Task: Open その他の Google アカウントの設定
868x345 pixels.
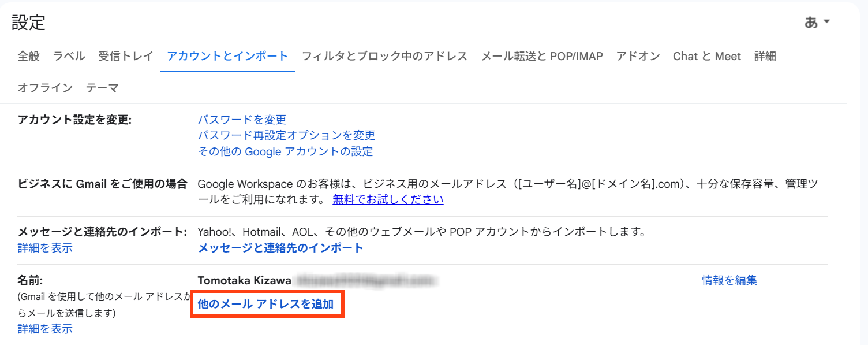Action: point(285,151)
